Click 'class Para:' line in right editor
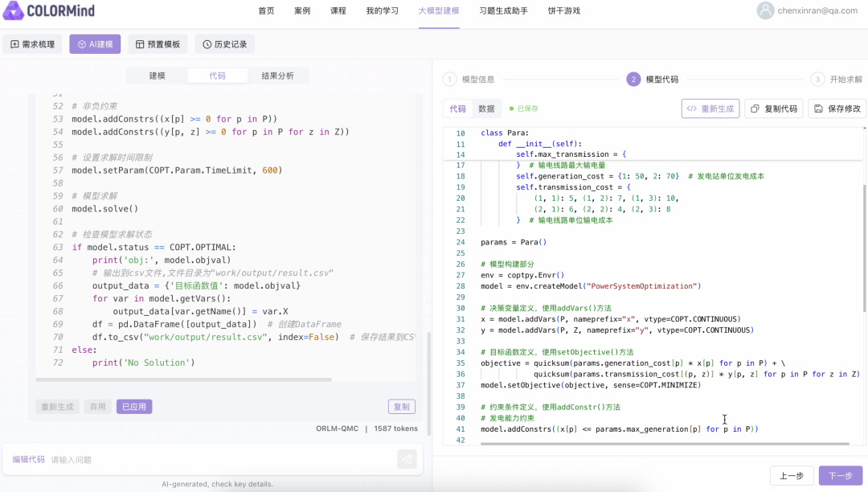Viewport: 868px width, 492px height. coord(504,133)
